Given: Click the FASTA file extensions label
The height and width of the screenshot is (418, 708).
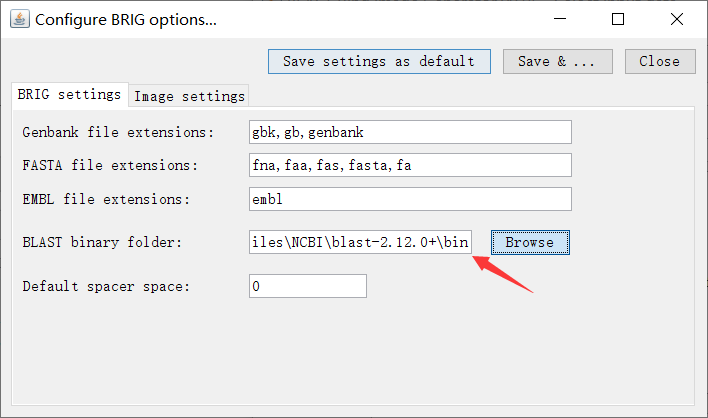Looking at the screenshot, I should pyautogui.click(x=110, y=165).
